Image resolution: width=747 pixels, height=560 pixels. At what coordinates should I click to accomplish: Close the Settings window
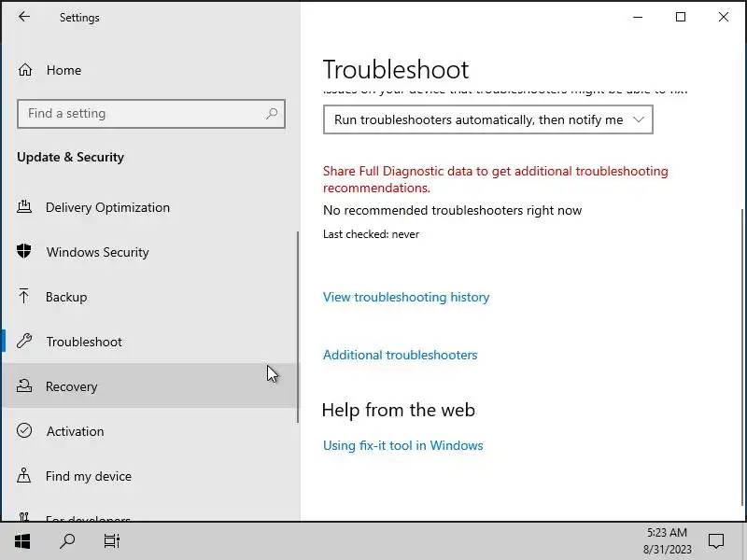click(723, 17)
